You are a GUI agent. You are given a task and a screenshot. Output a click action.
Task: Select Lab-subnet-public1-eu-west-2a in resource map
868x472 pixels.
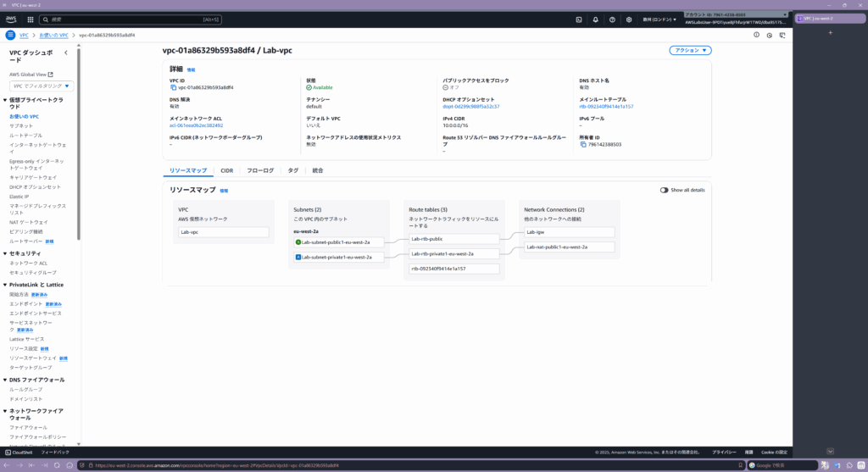(x=335, y=242)
